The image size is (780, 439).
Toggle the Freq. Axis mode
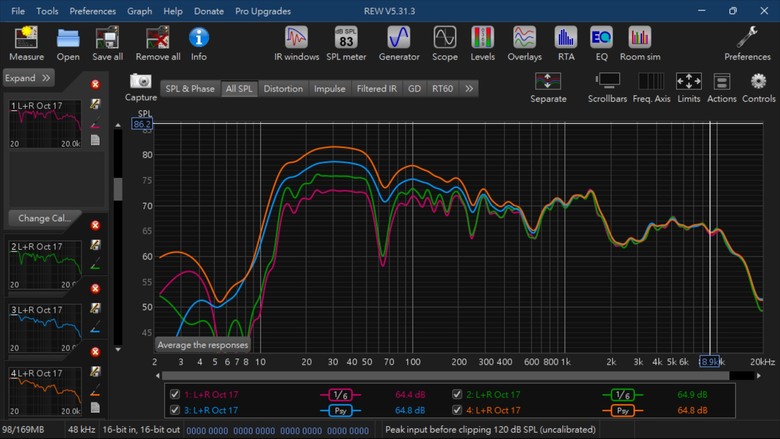click(651, 88)
